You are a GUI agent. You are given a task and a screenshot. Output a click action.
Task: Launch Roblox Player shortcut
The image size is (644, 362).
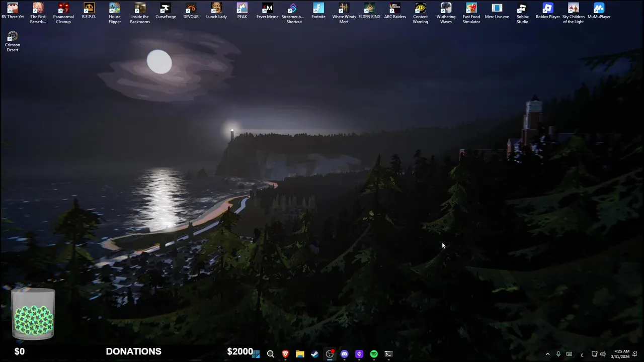(548, 11)
